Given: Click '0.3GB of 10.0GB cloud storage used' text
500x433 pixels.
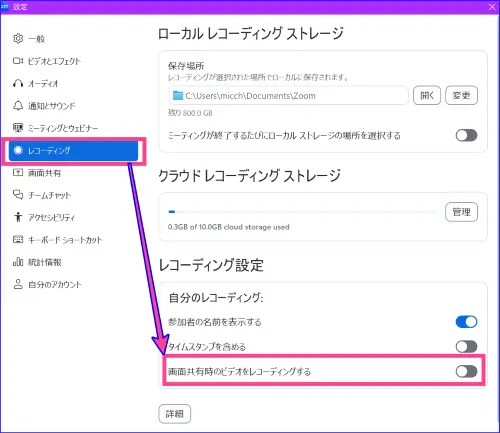Looking at the screenshot, I should 229,227.
